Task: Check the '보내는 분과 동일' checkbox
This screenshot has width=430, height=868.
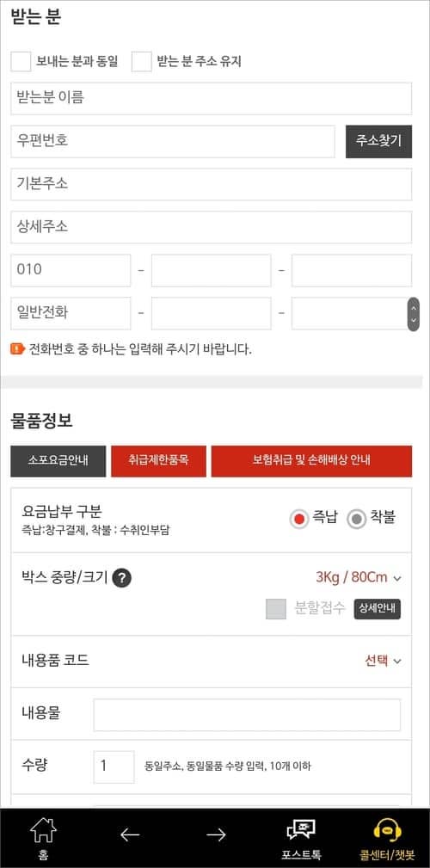Action: coord(21,61)
